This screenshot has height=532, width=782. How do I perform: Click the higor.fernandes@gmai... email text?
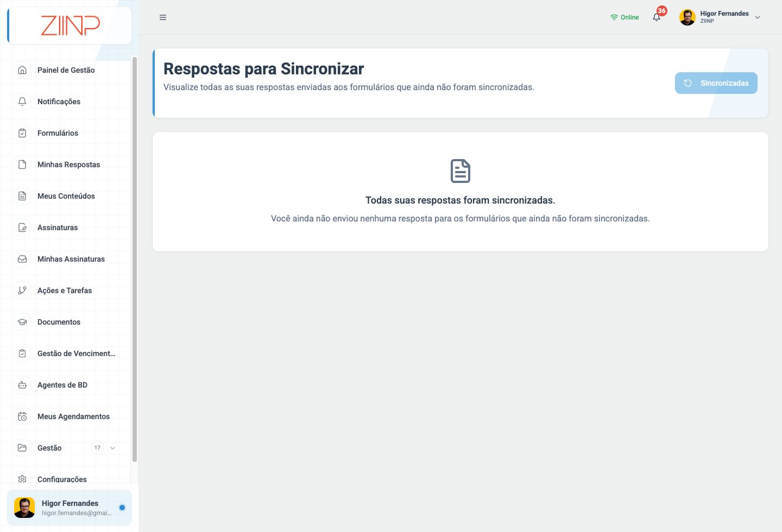(77, 513)
